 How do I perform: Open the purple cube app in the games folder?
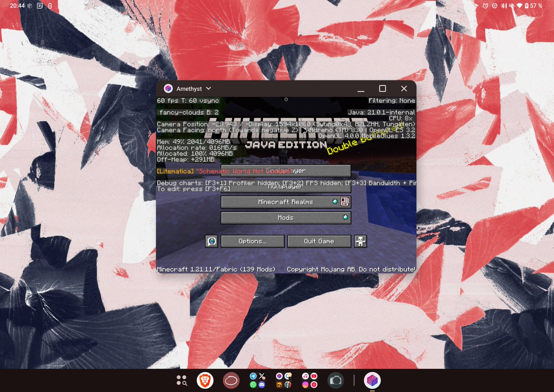coord(279,376)
